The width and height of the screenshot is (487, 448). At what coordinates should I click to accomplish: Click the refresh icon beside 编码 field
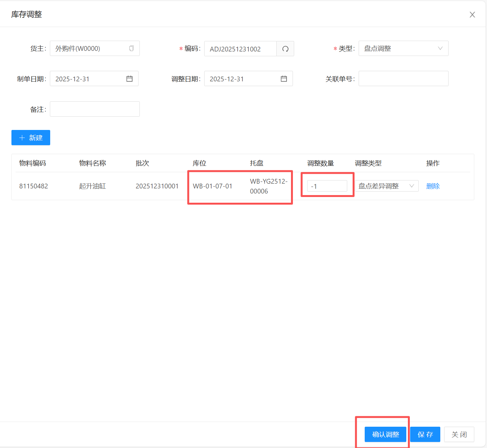285,49
